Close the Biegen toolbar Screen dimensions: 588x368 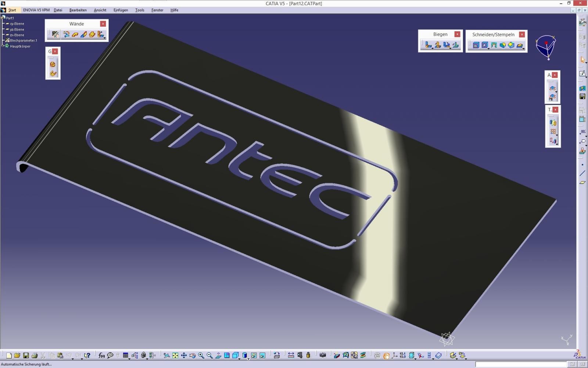457,34
